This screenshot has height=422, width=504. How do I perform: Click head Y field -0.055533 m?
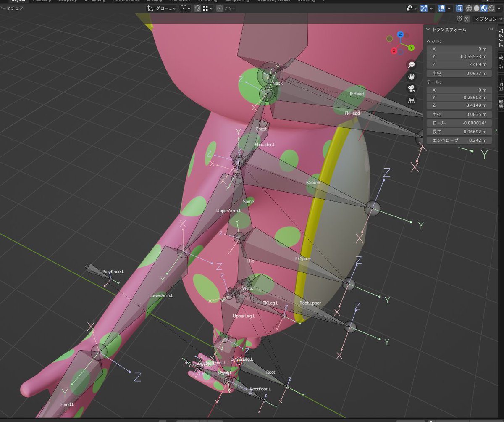tap(459, 57)
